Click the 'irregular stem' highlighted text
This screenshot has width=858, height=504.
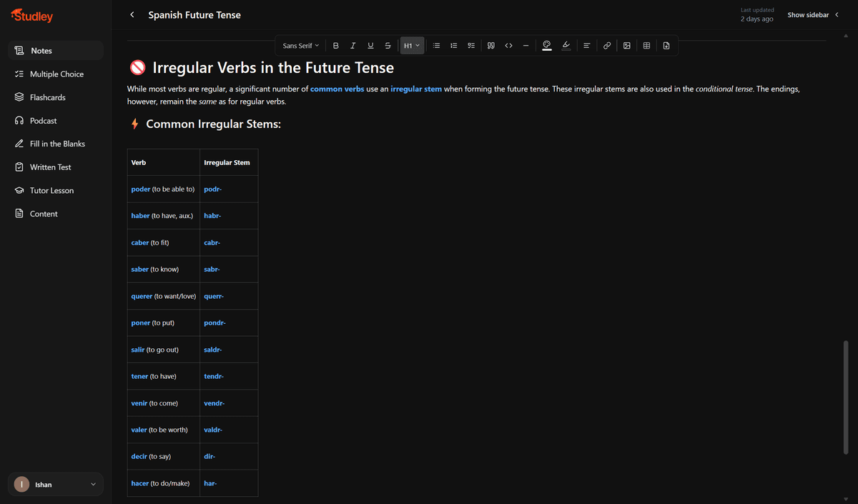416,89
